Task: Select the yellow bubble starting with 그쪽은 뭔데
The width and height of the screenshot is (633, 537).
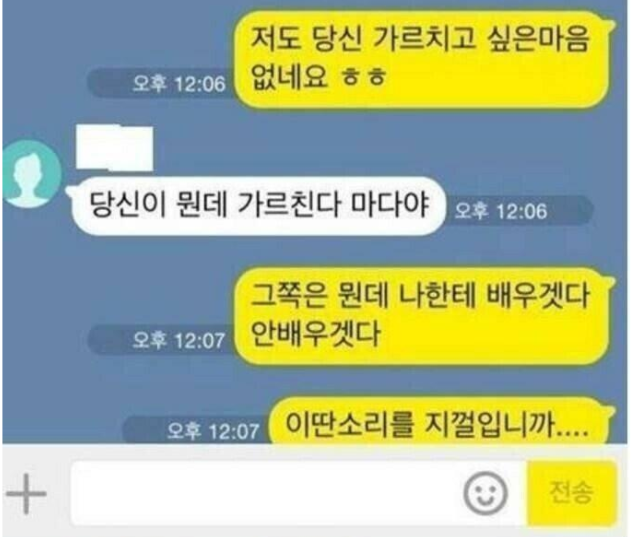Action: [x=422, y=316]
